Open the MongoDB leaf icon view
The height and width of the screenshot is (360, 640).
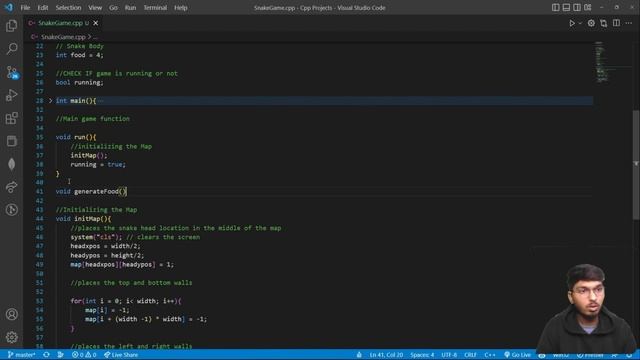tap(11, 164)
